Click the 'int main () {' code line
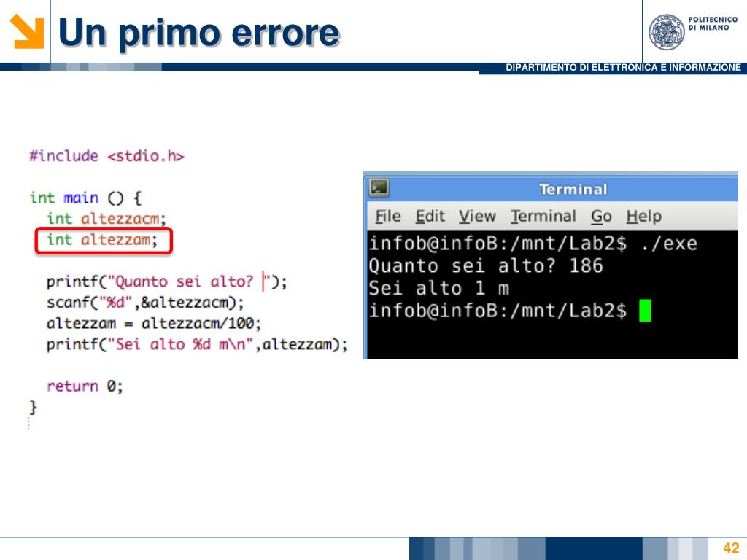The image size is (747, 560). click(86, 198)
